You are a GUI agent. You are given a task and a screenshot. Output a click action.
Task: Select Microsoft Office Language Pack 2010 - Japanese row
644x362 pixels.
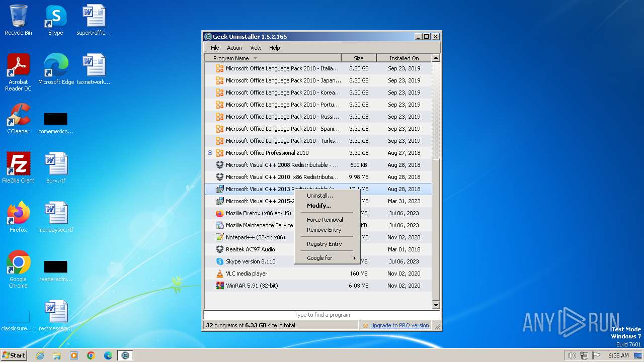click(x=318, y=80)
